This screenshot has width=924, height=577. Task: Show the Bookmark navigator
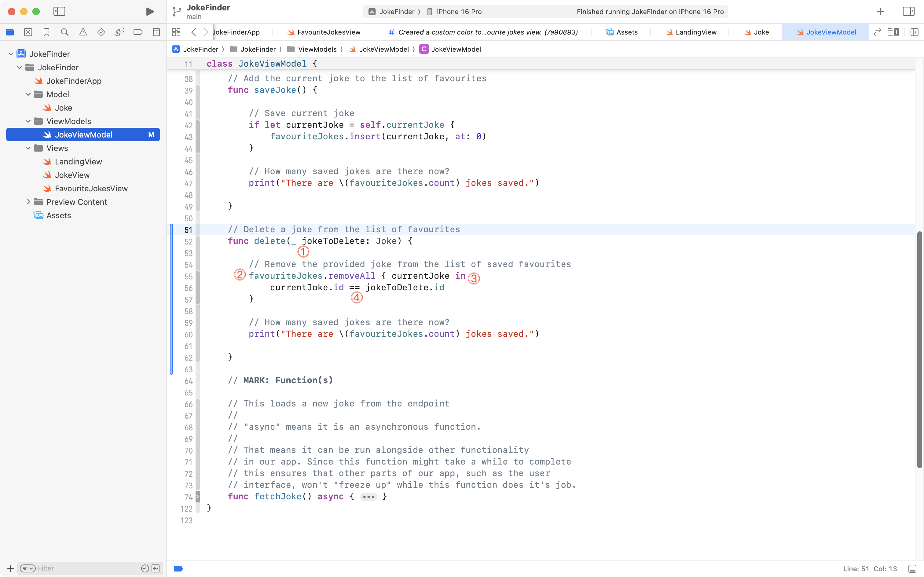click(46, 32)
